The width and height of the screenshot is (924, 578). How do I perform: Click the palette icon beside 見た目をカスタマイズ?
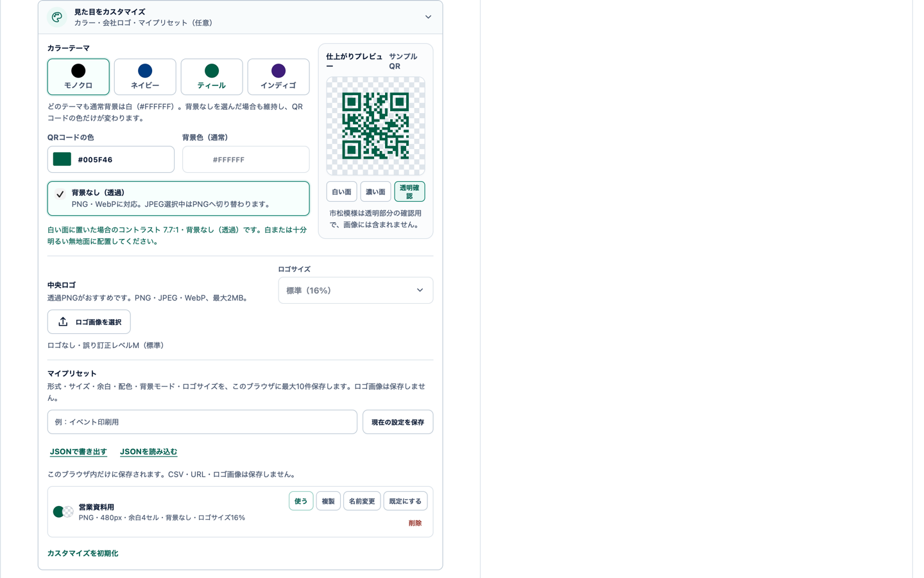(x=57, y=17)
